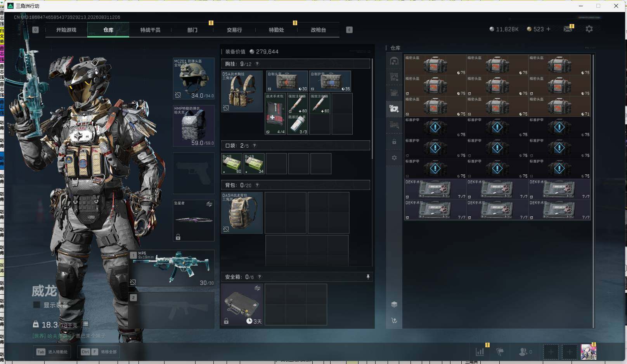The image size is (627, 364).
Task: Add currency with the plus beside 523
Action: click(x=548, y=29)
